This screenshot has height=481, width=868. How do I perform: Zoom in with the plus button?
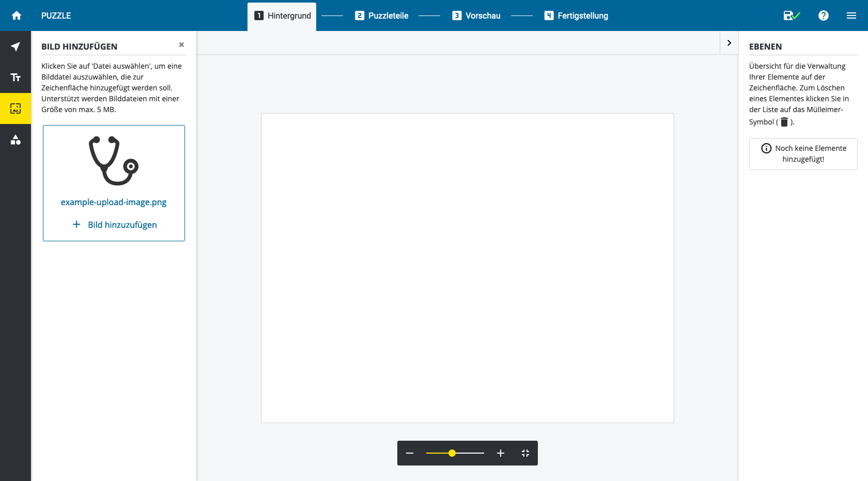tap(501, 453)
